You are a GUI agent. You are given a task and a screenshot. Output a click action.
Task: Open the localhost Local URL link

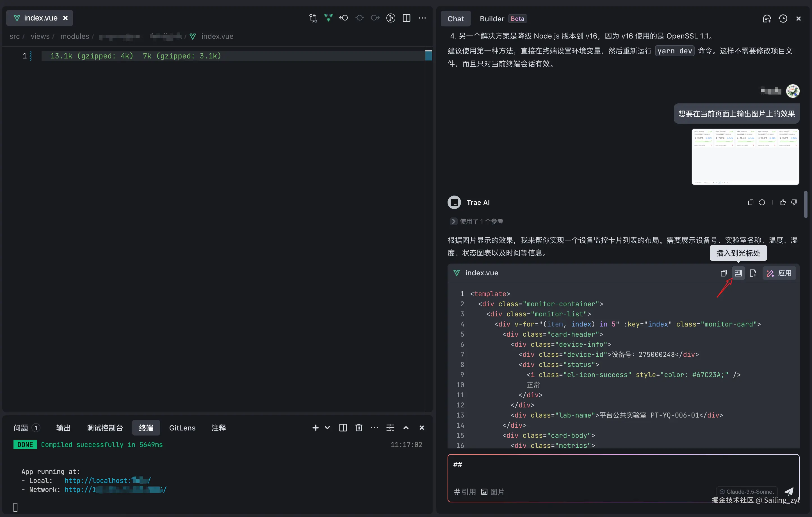[x=107, y=480]
